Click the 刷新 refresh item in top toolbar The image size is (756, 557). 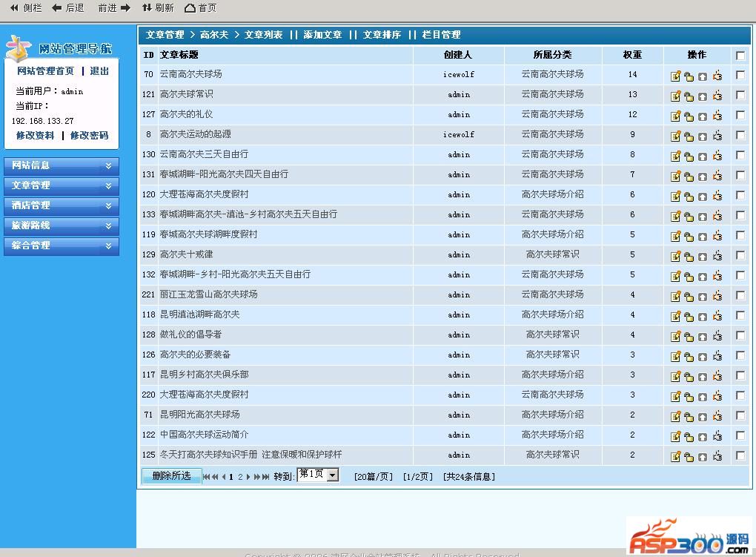(157, 8)
